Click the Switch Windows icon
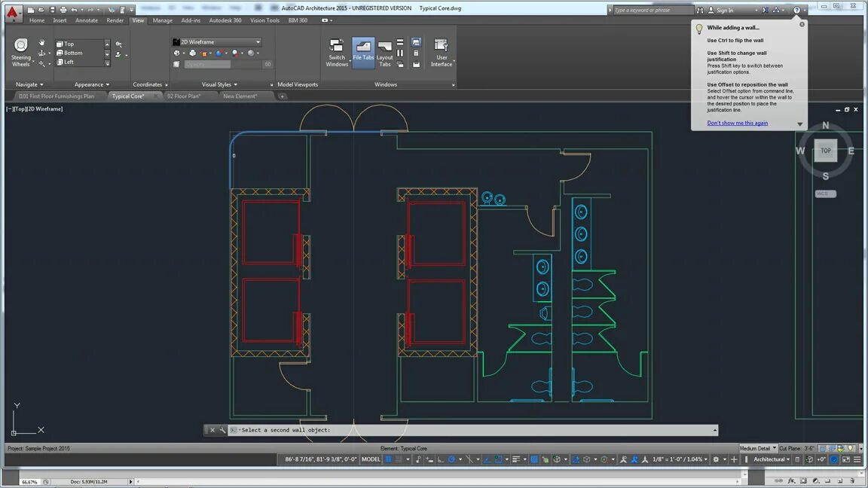This screenshot has height=488, width=868. pos(337,53)
